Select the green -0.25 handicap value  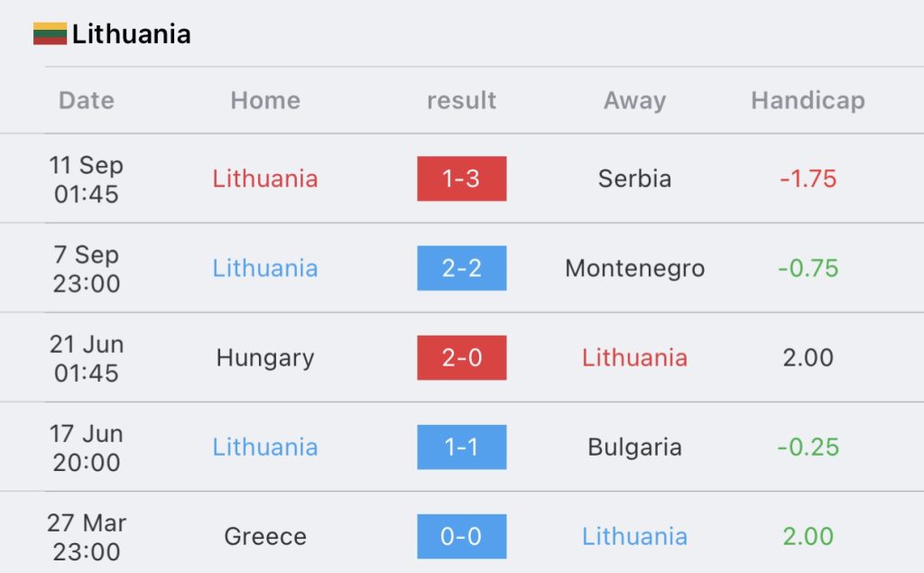point(808,447)
